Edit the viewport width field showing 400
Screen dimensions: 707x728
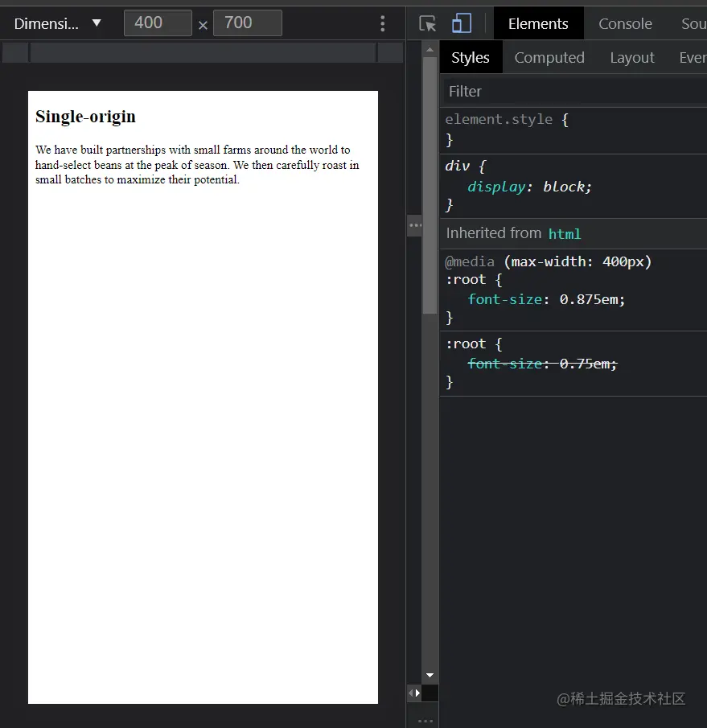158,23
